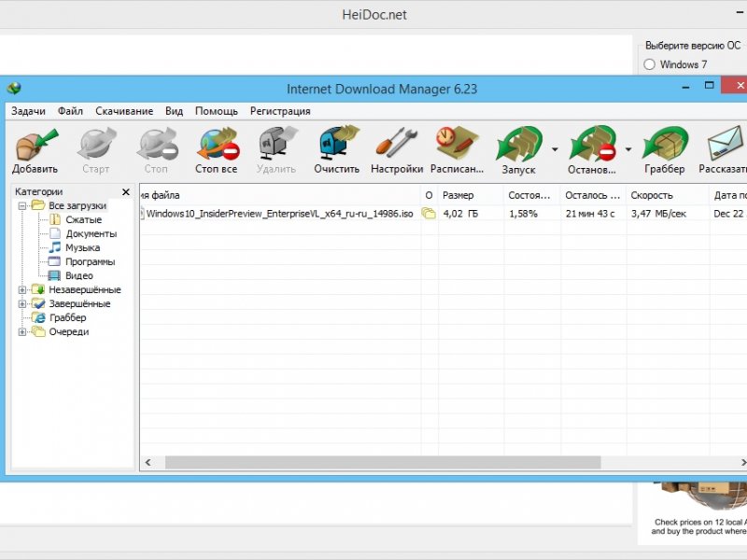Viewport: 747px width, 560px height.
Task: Click the 3,47 МБ/сек speed cell
Action: [659, 214]
